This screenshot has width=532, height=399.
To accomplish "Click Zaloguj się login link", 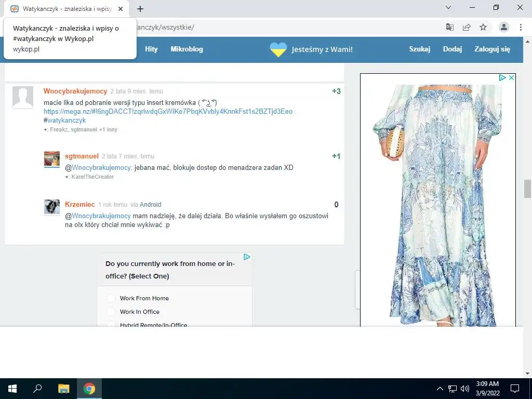I will [x=492, y=49].
